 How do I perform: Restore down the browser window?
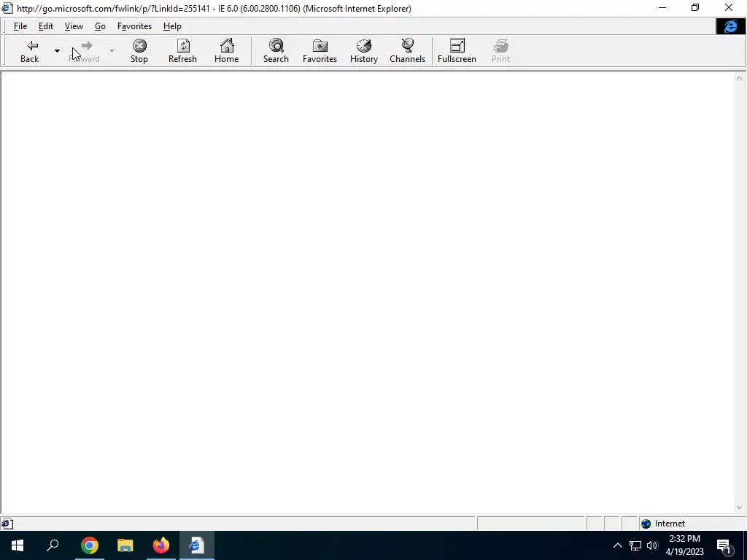[695, 7]
